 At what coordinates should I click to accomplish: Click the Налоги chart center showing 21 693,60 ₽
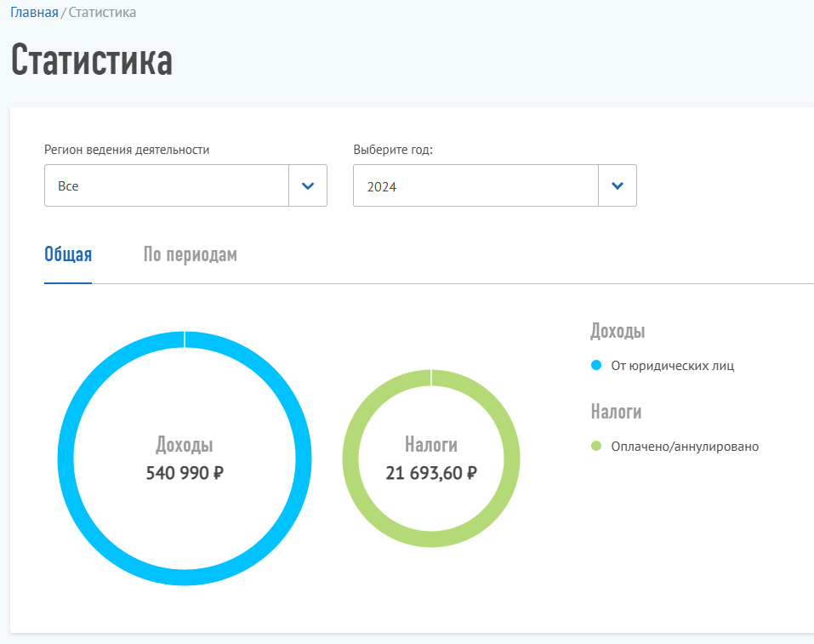point(430,457)
